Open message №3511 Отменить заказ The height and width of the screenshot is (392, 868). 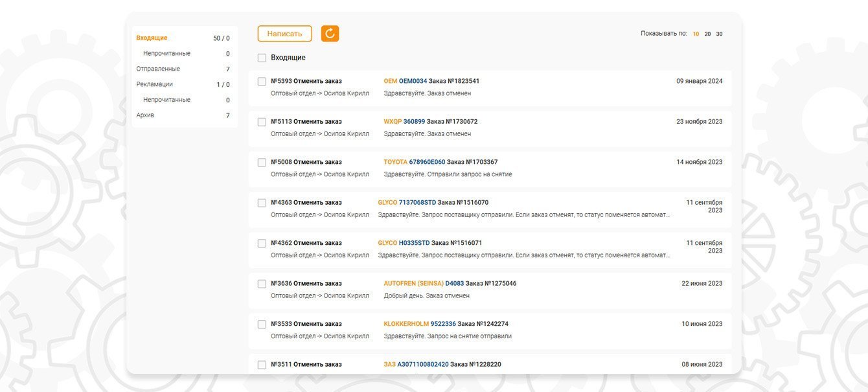pyautogui.click(x=306, y=365)
